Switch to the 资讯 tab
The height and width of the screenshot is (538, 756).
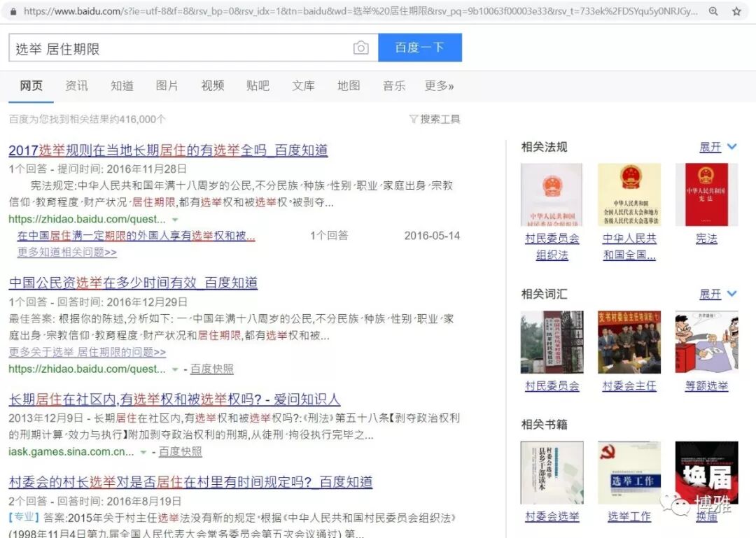pos(76,85)
